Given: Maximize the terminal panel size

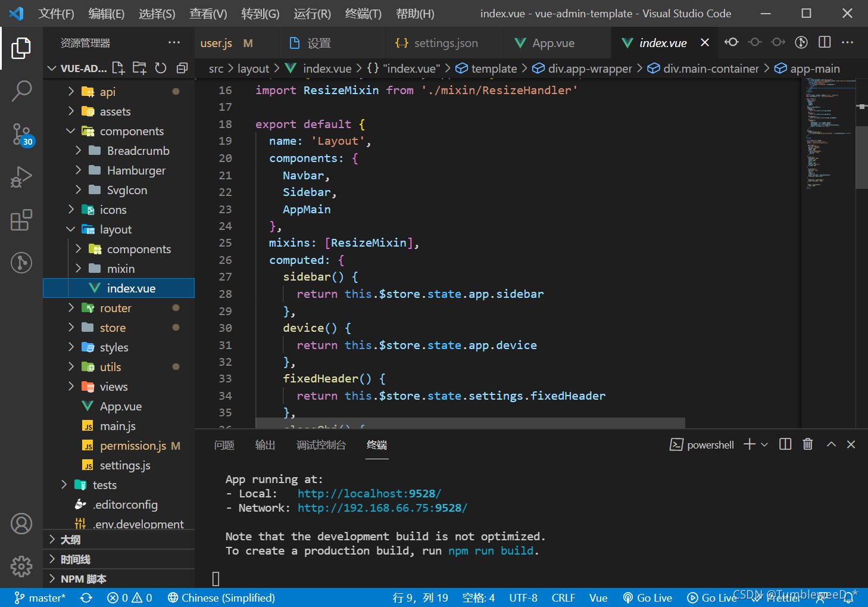Looking at the screenshot, I should pyautogui.click(x=831, y=444).
